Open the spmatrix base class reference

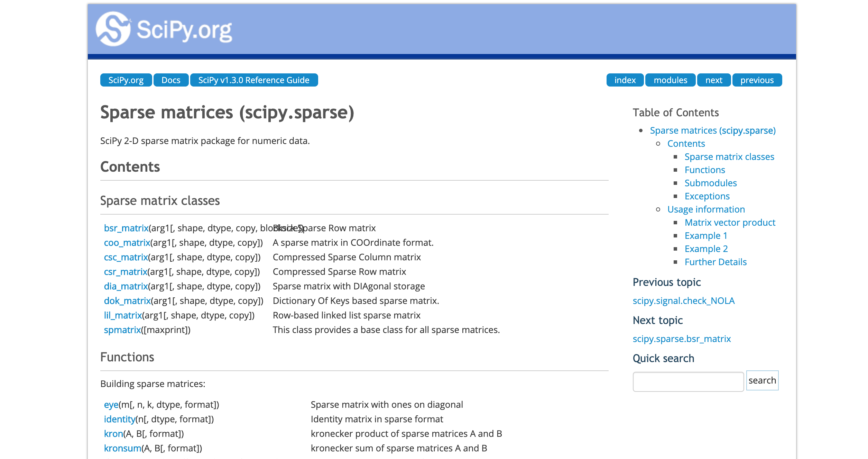[x=122, y=330]
